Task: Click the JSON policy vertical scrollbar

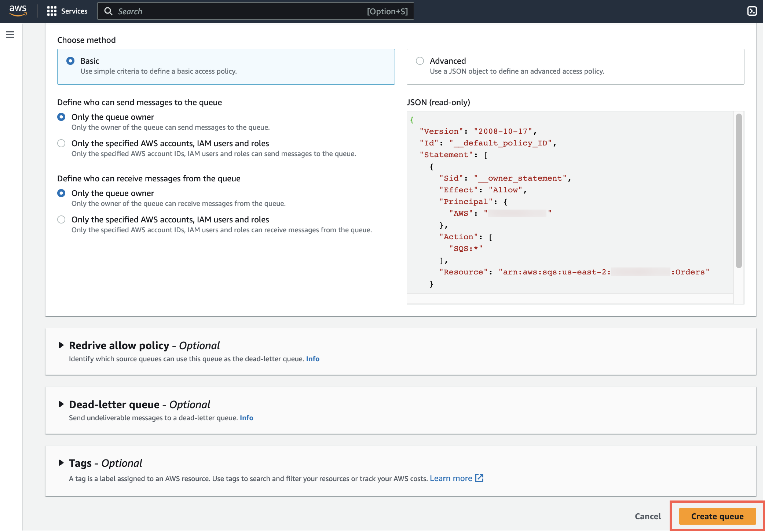Action: (739, 191)
